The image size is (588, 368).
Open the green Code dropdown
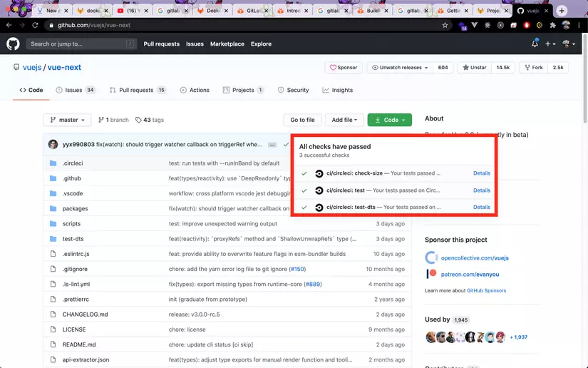390,120
